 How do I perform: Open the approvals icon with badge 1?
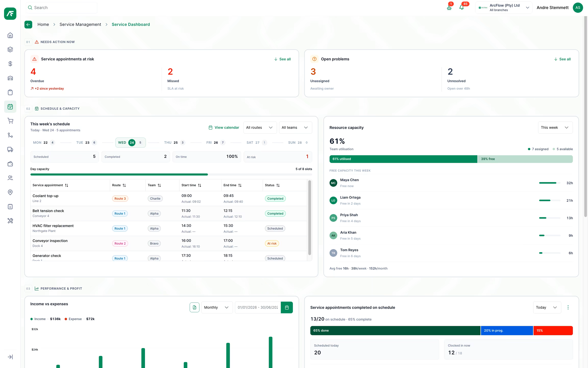click(x=449, y=7)
